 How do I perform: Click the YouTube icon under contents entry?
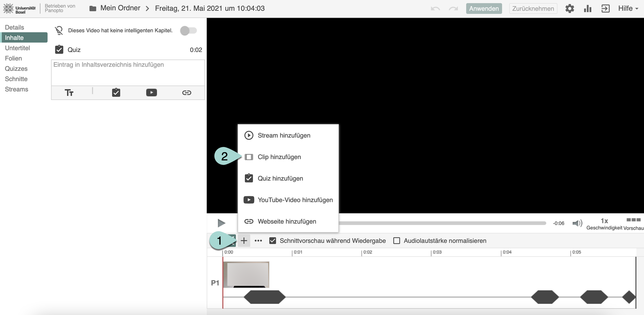(151, 93)
